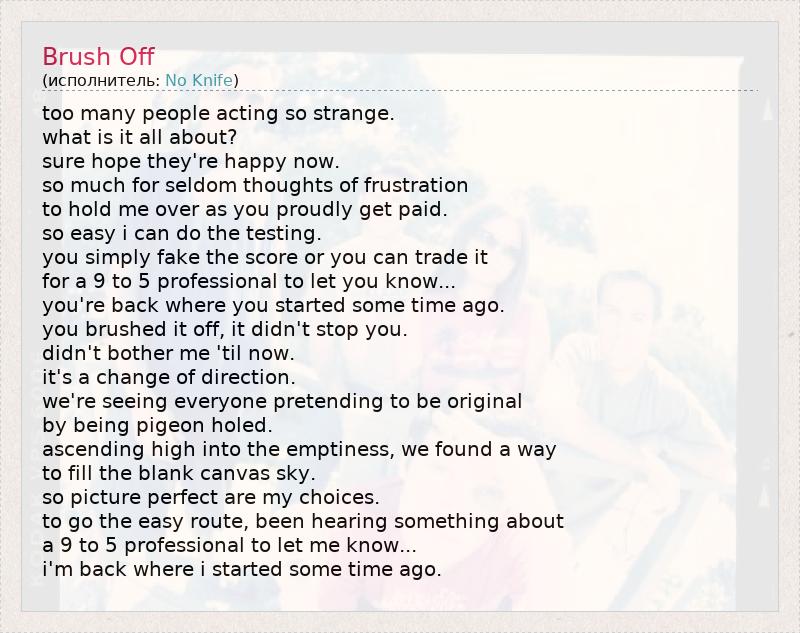Click the "seldom thoughts of frustration" lyric line

tap(255, 185)
